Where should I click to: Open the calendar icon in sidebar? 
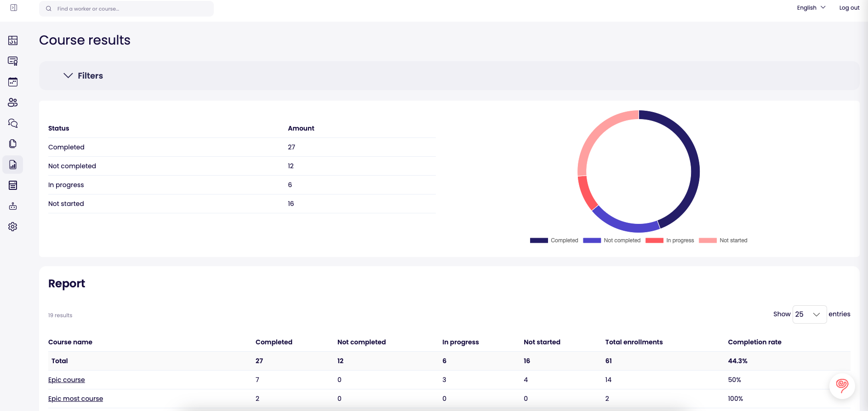(13, 82)
